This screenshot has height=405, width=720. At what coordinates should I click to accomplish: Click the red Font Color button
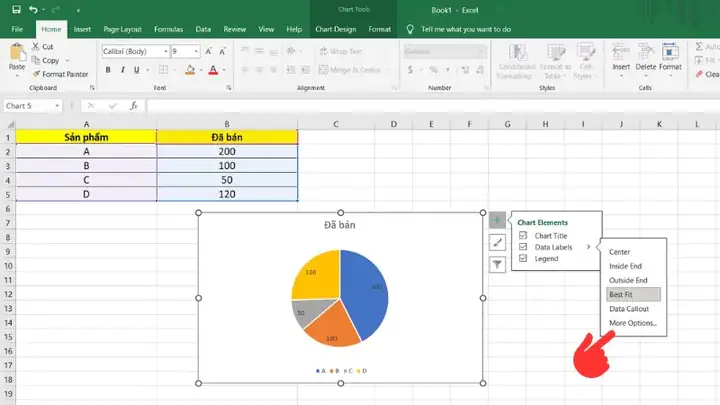[213, 70]
